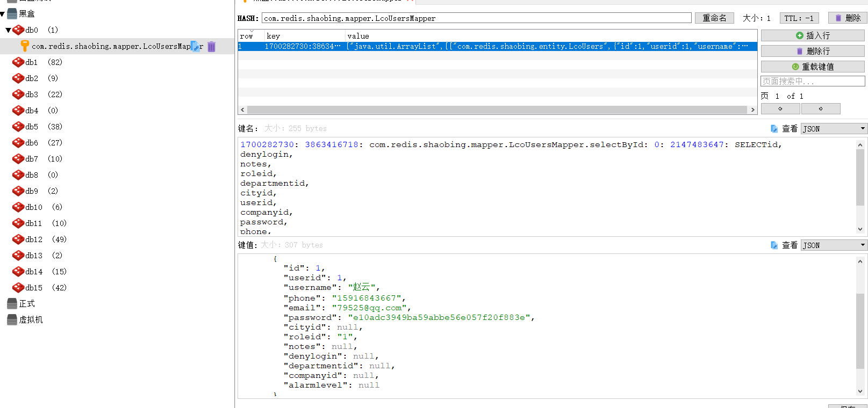Screen dimensions: 868x408
Task: Click the db6 database icon
Action: (x=18, y=143)
